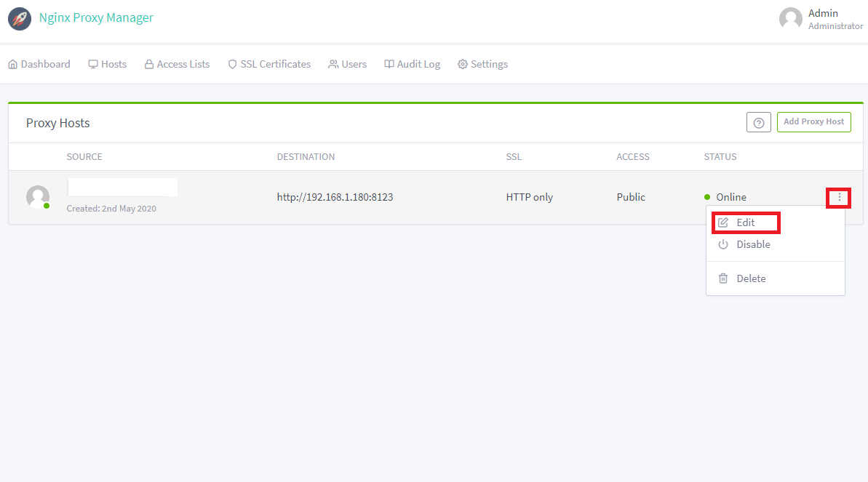Click the proxy host owner avatar

pos(38,197)
